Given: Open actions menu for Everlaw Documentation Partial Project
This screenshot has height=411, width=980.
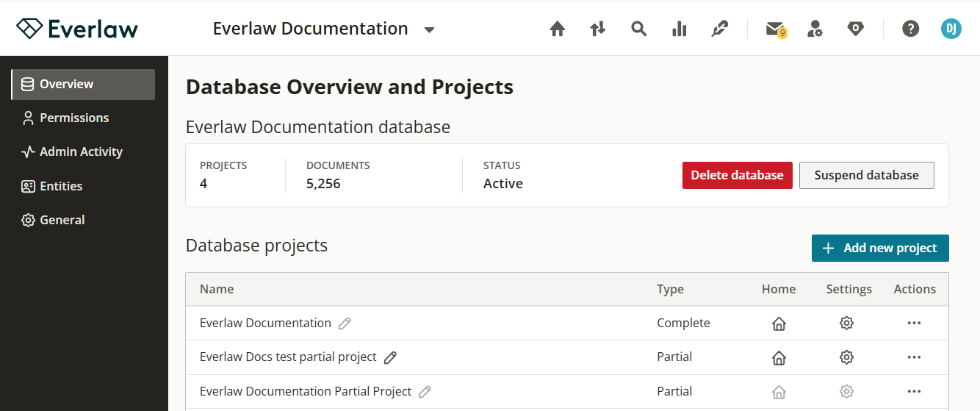Looking at the screenshot, I should tap(914, 391).
